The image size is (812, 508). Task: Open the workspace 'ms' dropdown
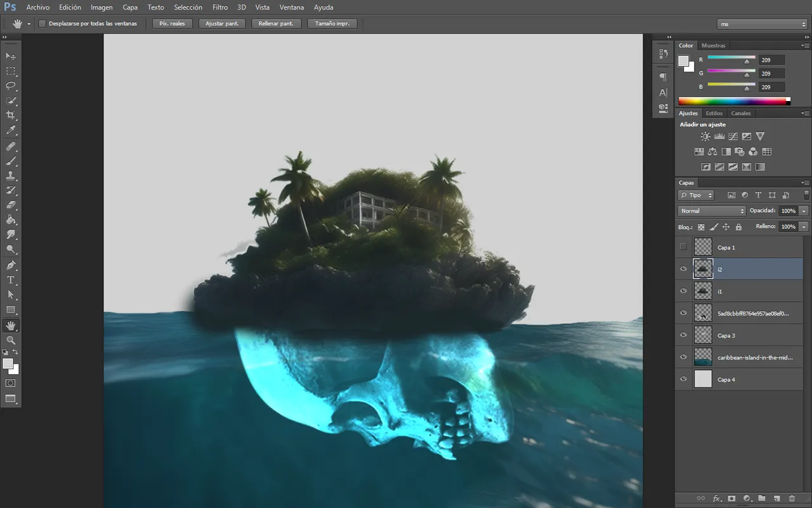[x=762, y=24]
